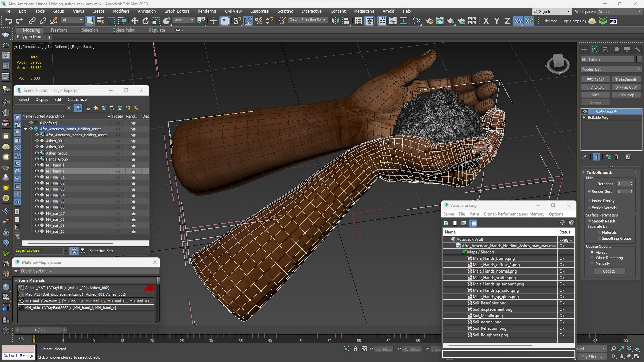The height and width of the screenshot is (362, 644).
Task: Refresh the Asset Tracking list
Action: point(446,223)
